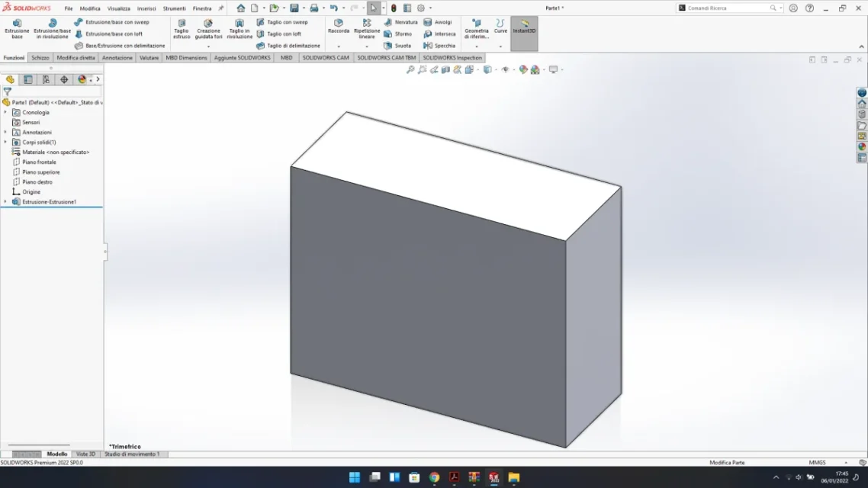The width and height of the screenshot is (868, 488).
Task: Open the Ripetizione lineare dropdown arrow
Action: [x=367, y=47]
